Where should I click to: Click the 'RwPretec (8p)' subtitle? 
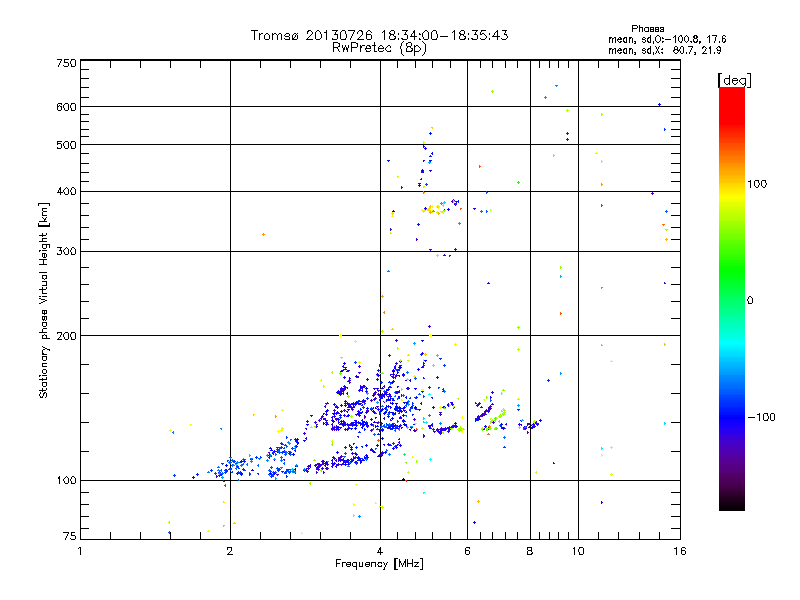379,48
